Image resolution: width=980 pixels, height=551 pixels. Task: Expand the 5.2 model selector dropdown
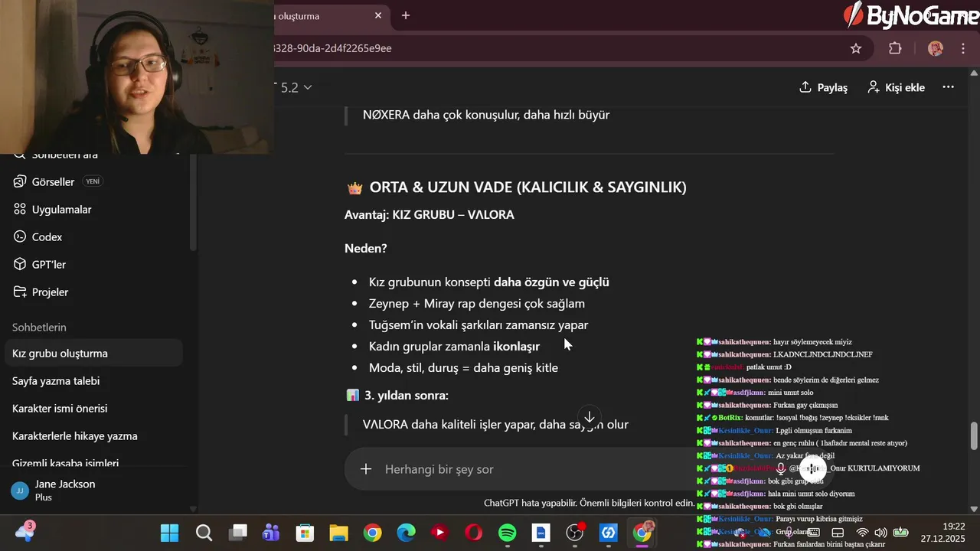[296, 87]
